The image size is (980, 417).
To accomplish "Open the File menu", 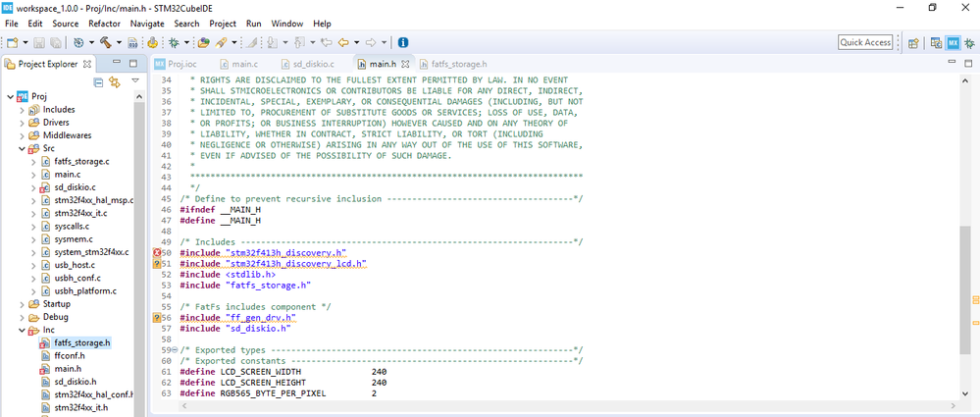I will pyautogui.click(x=11, y=24).
